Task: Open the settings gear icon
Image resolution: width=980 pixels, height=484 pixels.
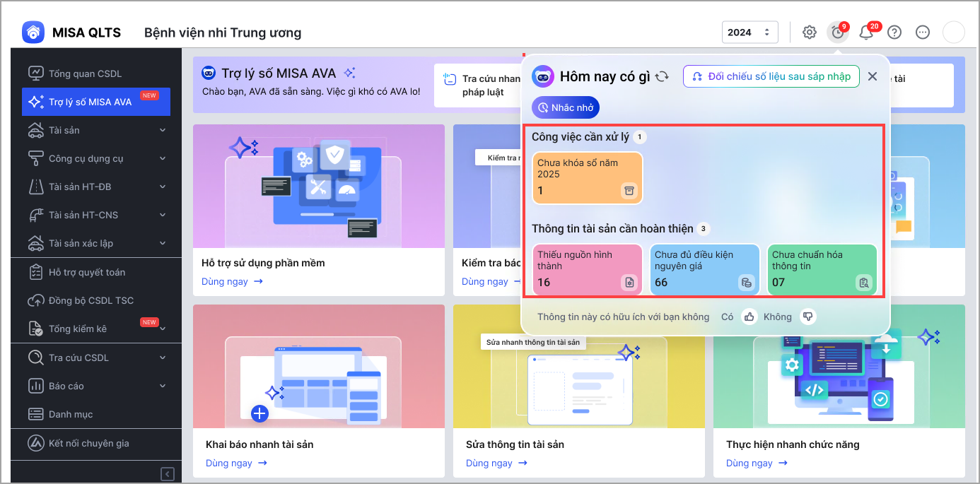Action: [810, 33]
